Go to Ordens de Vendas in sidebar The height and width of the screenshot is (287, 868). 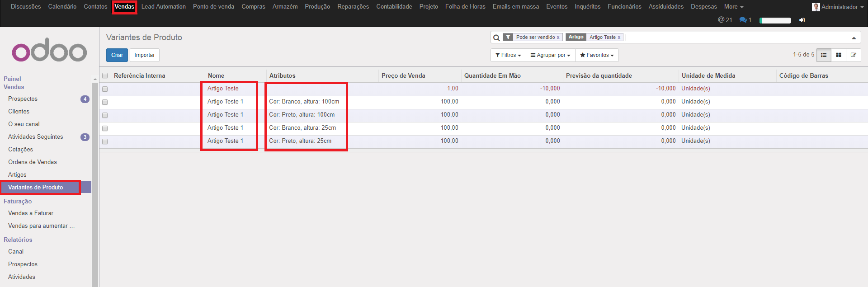pyautogui.click(x=33, y=162)
